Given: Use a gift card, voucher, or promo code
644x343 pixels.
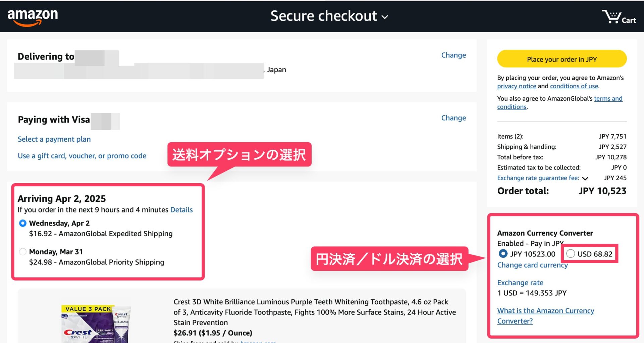Looking at the screenshot, I should pos(82,156).
